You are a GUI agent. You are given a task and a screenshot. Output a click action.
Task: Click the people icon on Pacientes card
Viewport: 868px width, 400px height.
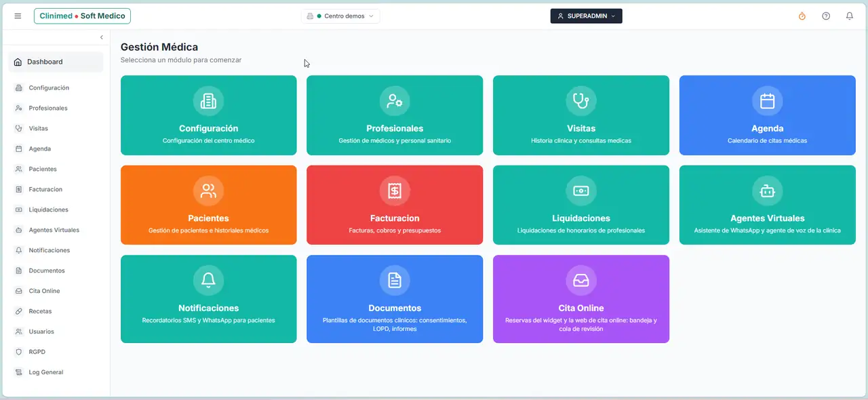tap(208, 191)
